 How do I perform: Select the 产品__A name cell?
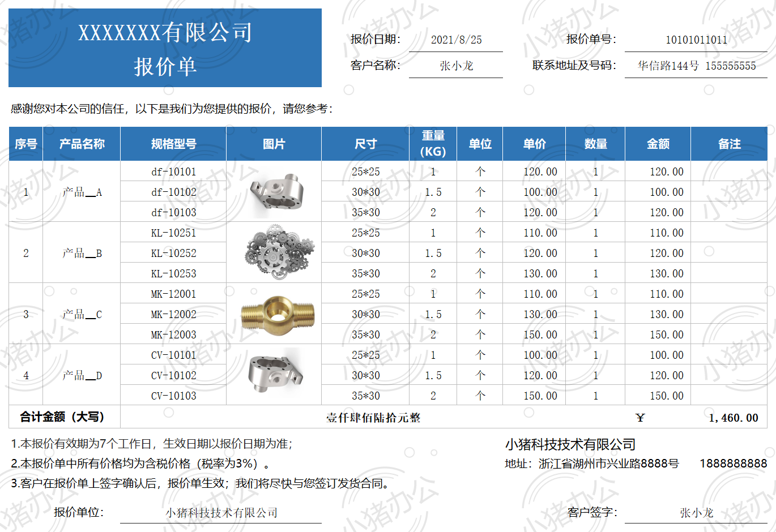[x=82, y=192]
